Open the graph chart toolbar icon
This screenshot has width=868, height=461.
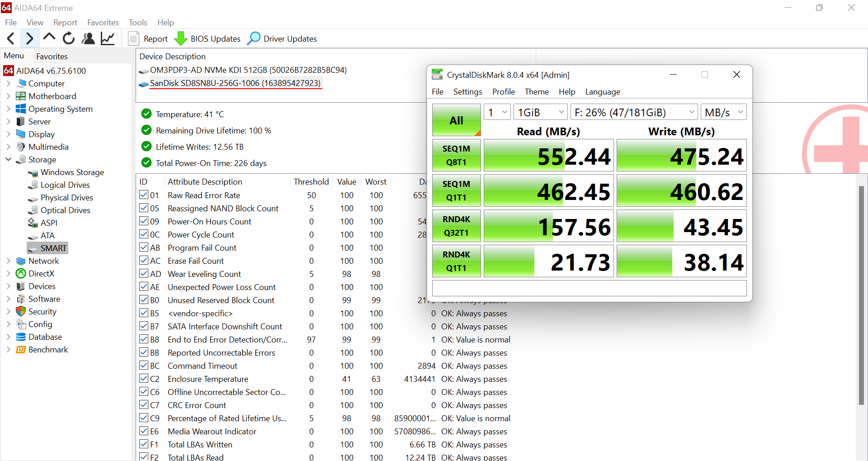pyautogui.click(x=108, y=38)
